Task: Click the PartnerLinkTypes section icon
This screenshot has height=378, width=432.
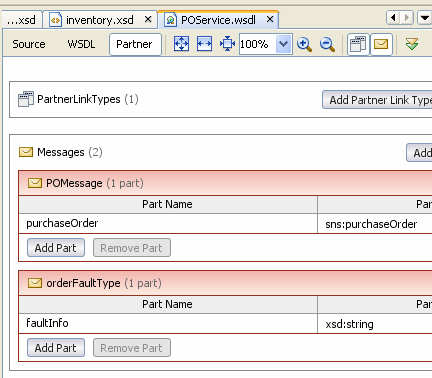Action: 26,99
